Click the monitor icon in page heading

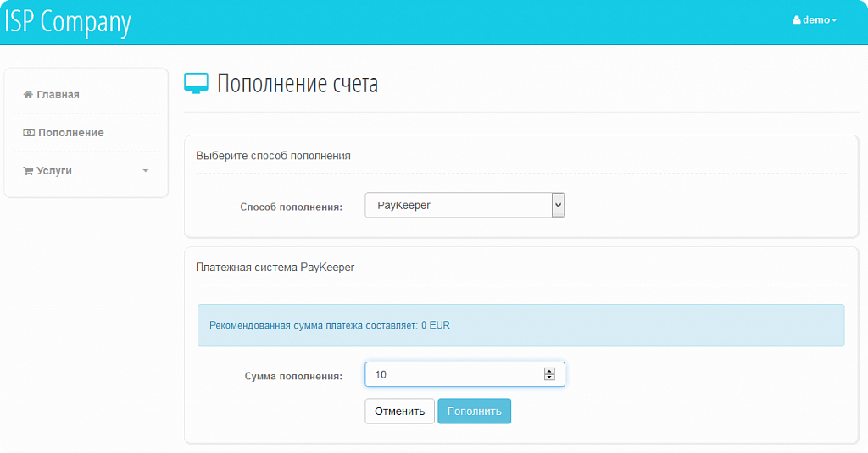pos(196,83)
